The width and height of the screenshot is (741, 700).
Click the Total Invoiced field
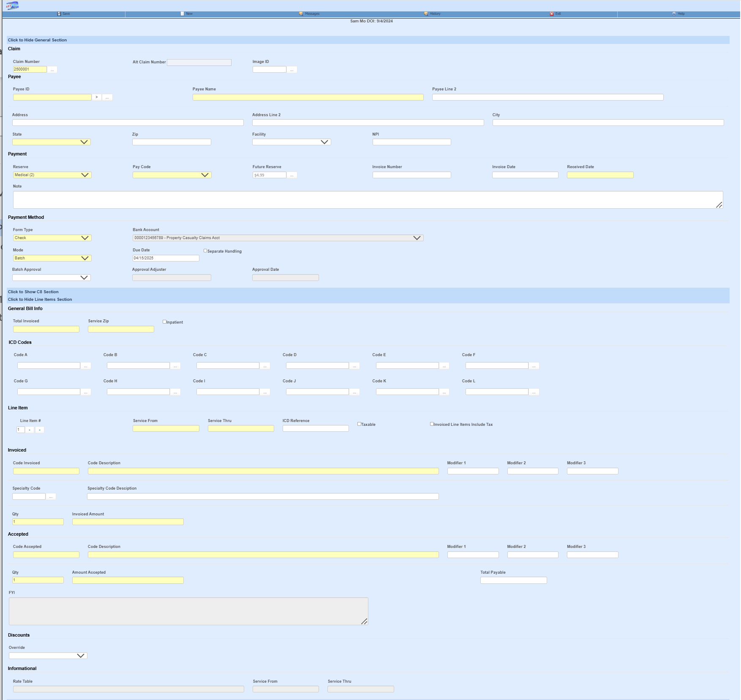click(46, 329)
